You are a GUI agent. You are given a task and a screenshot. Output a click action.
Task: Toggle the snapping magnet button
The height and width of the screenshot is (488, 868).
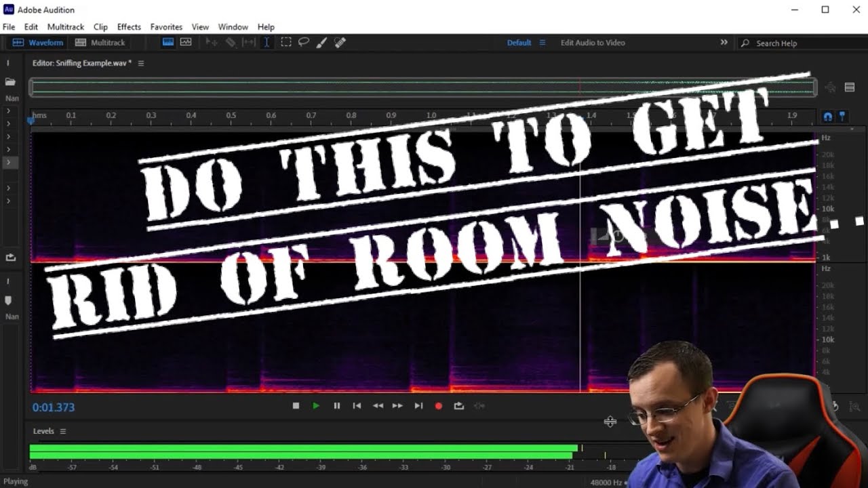pyautogui.click(x=827, y=117)
